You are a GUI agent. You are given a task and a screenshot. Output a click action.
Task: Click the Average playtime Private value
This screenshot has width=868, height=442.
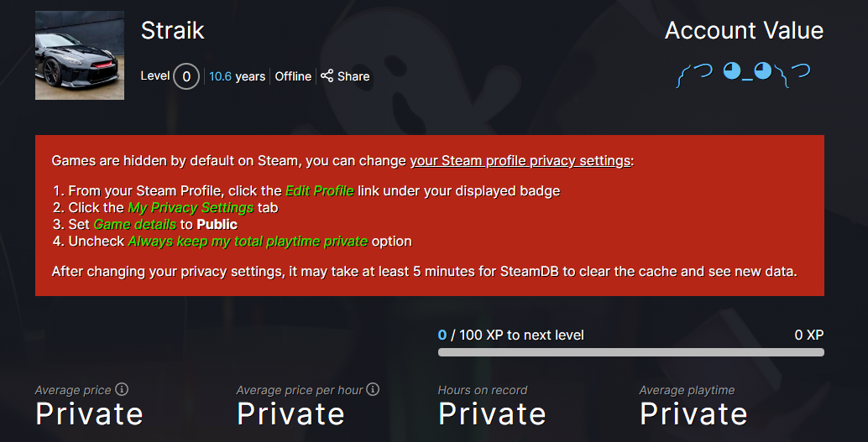(x=693, y=413)
